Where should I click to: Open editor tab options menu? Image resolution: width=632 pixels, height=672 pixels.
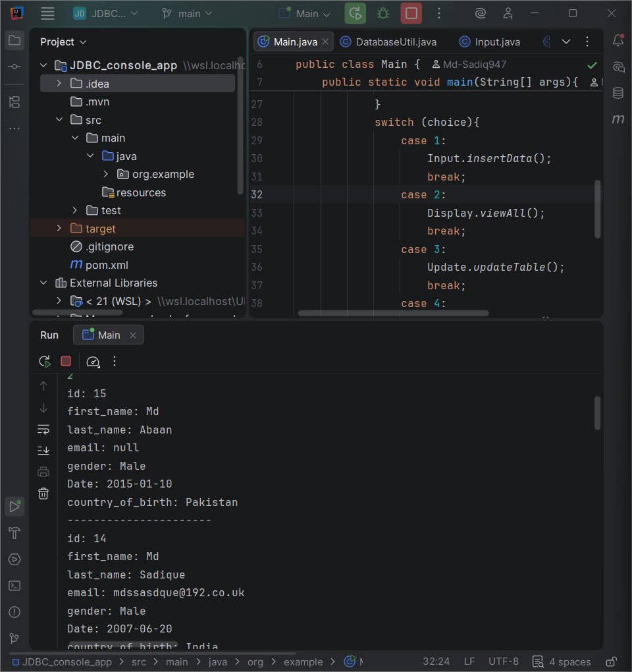(x=587, y=42)
